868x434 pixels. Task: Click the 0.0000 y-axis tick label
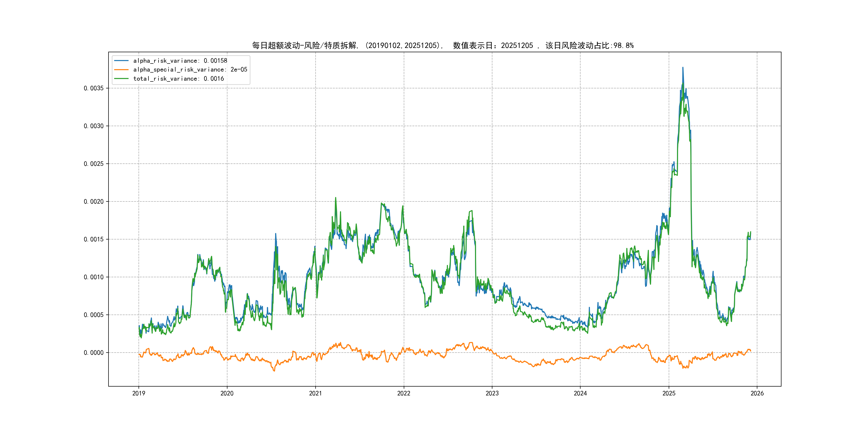[94, 353]
